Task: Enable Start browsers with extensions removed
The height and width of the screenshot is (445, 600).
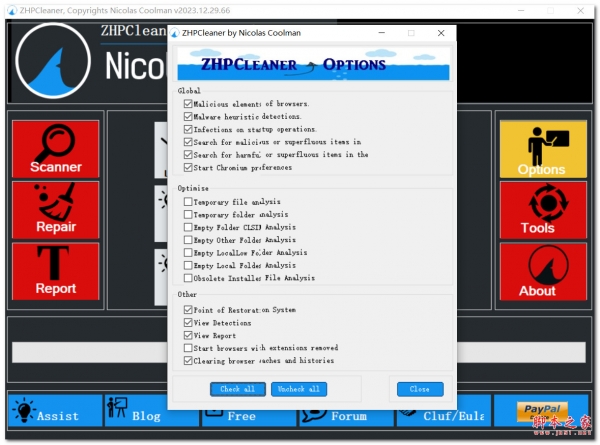Action: point(188,348)
